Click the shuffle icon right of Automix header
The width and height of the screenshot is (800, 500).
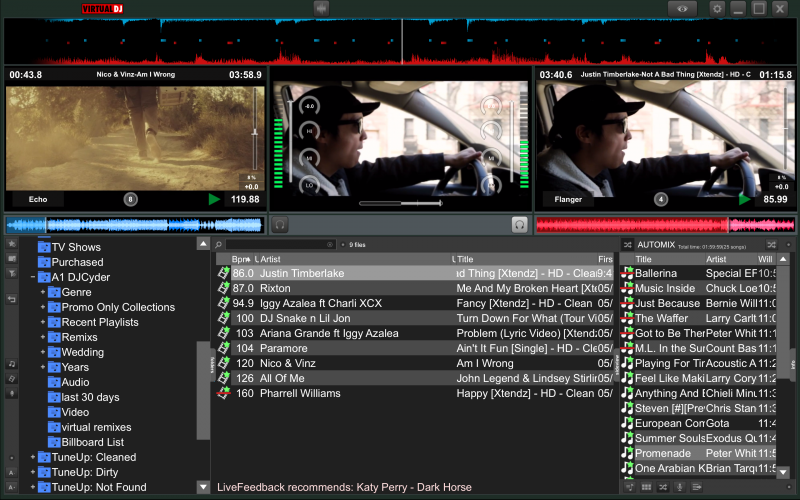coord(771,245)
